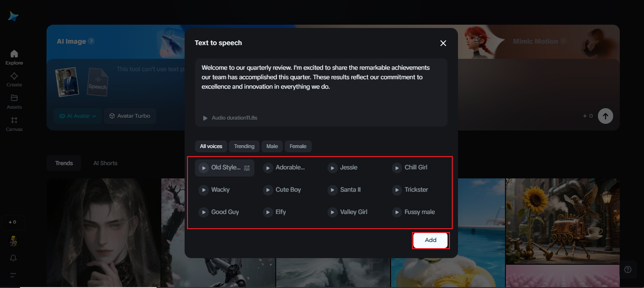
Task: Select the Trending voices filter
Action: (244, 146)
